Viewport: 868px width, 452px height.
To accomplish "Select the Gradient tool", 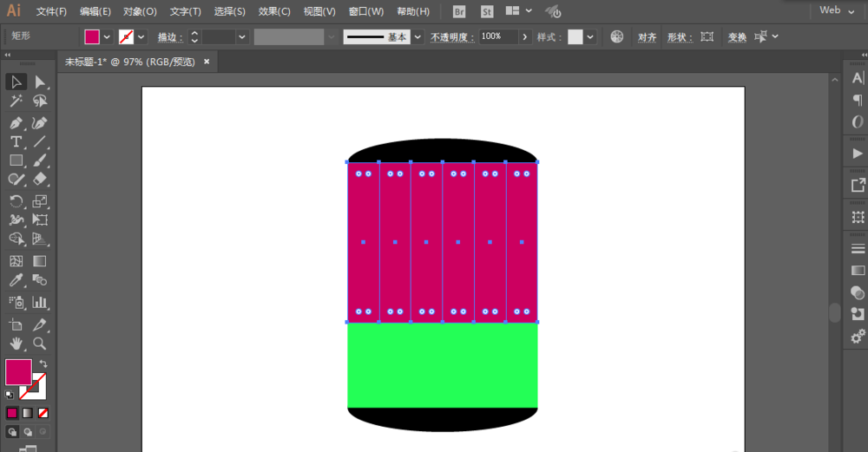I will click(x=39, y=261).
